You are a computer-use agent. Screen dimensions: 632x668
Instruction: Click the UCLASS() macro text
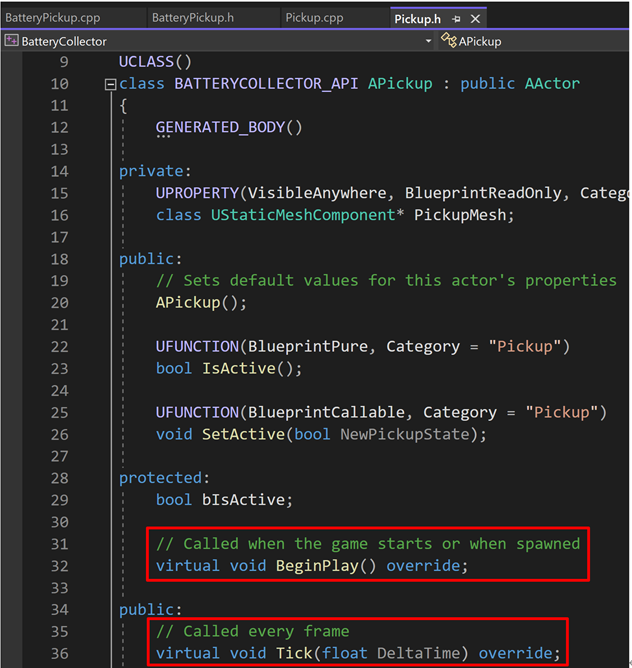coord(155,62)
